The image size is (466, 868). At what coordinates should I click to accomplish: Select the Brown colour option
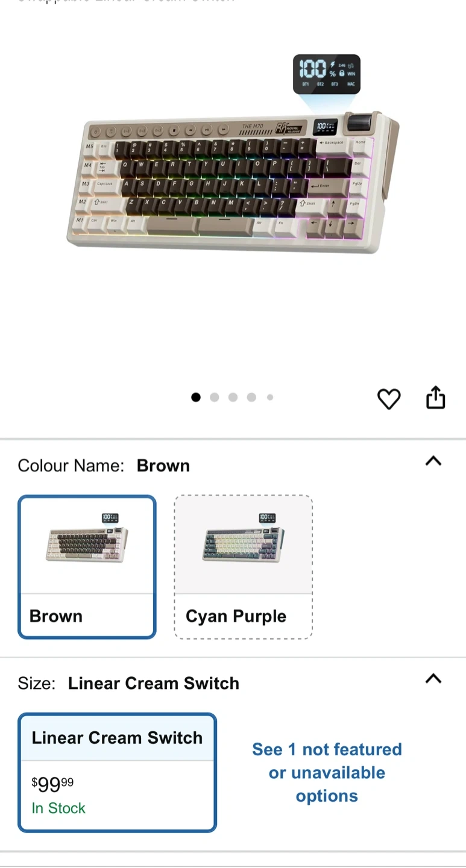pos(87,567)
